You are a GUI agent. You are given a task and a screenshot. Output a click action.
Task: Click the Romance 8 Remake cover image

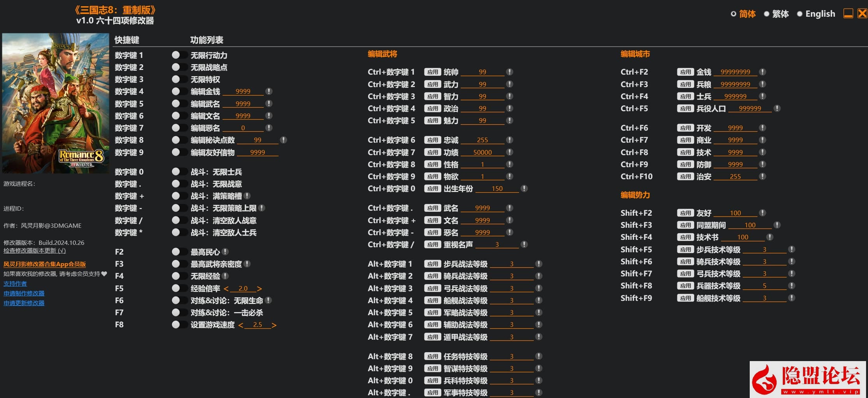tap(56, 103)
